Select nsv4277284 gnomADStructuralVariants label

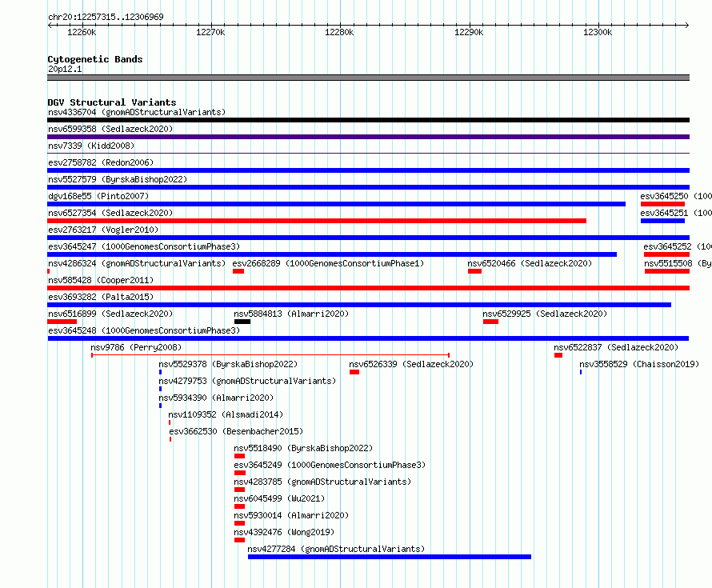pyautogui.click(x=336, y=549)
